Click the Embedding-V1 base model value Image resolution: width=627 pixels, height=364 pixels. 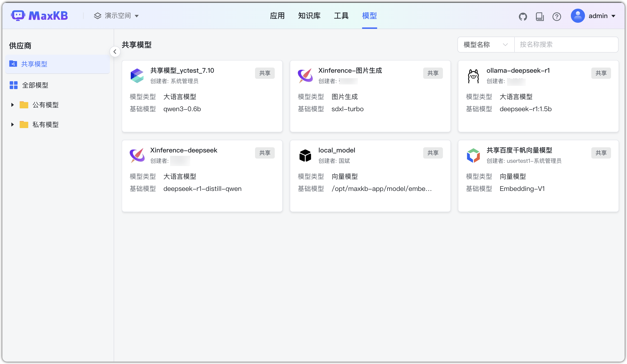pos(522,189)
